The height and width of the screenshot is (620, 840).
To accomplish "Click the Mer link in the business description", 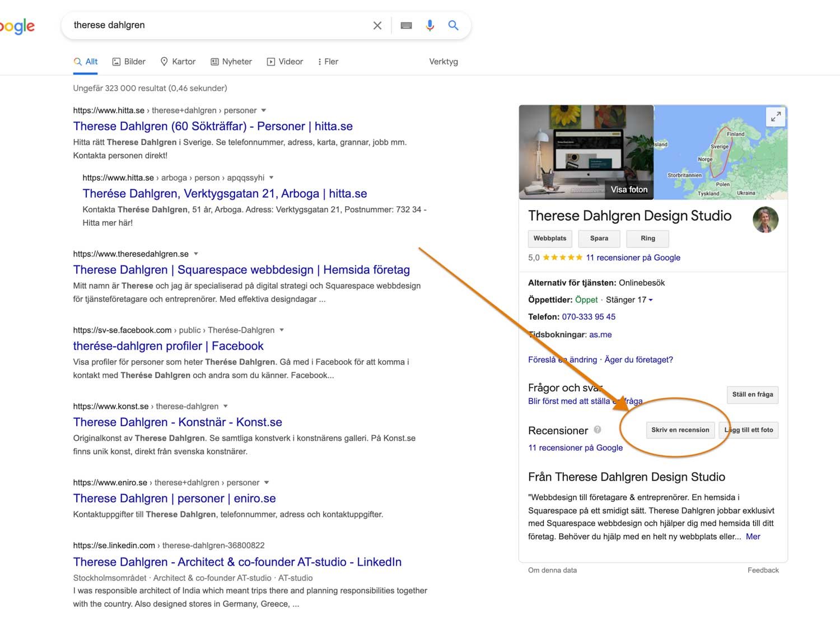I will [753, 537].
